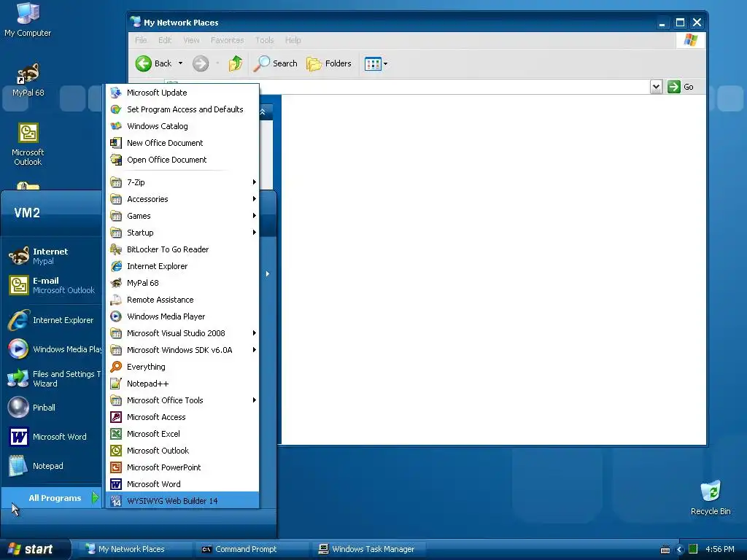Open Back history dropdown arrow
747x560 pixels.
point(181,63)
